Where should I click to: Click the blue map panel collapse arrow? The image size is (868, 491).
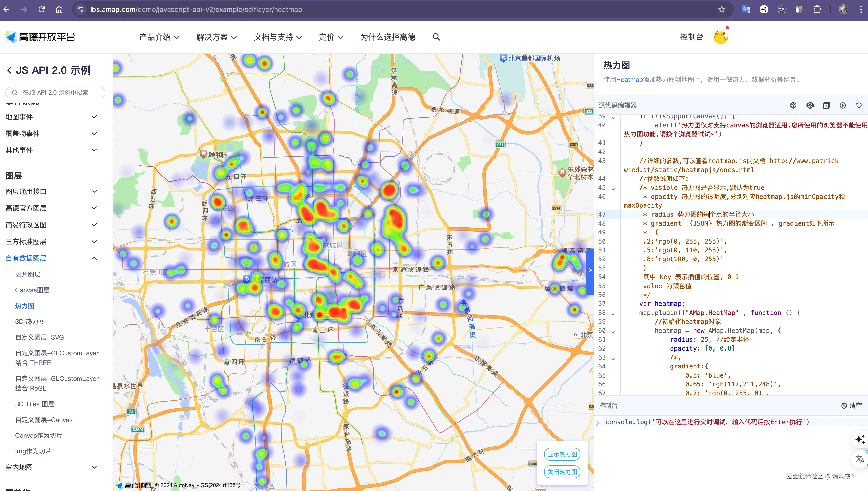[x=590, y=270]
